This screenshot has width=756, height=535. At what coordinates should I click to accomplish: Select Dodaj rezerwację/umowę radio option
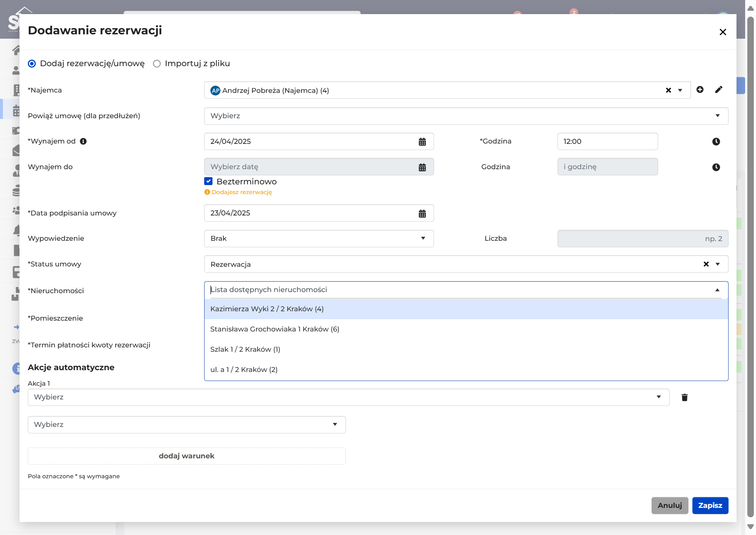(x=32, y=64)
